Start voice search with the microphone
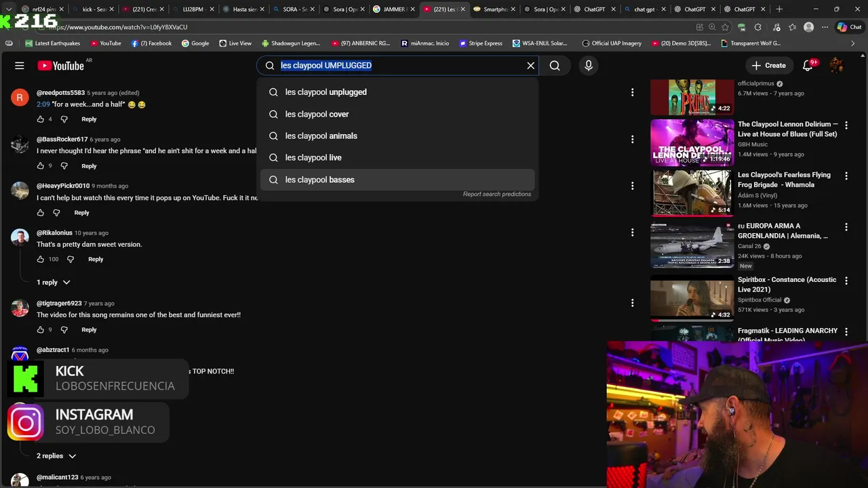Image resolution: width=868 pixels, height=488 pixels. click(x=589, y=66)
